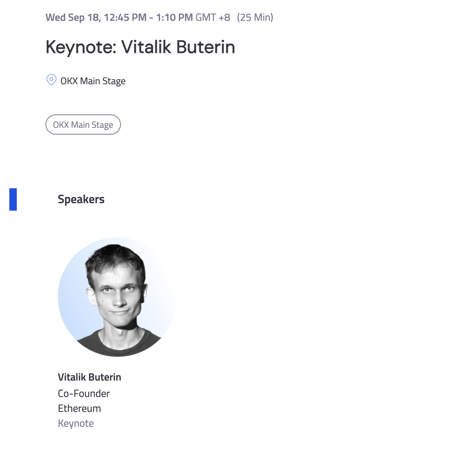The width and height of the screenshot is (476, 457).
Task: Click the Ethereum company text
Action: pos(79,409)
